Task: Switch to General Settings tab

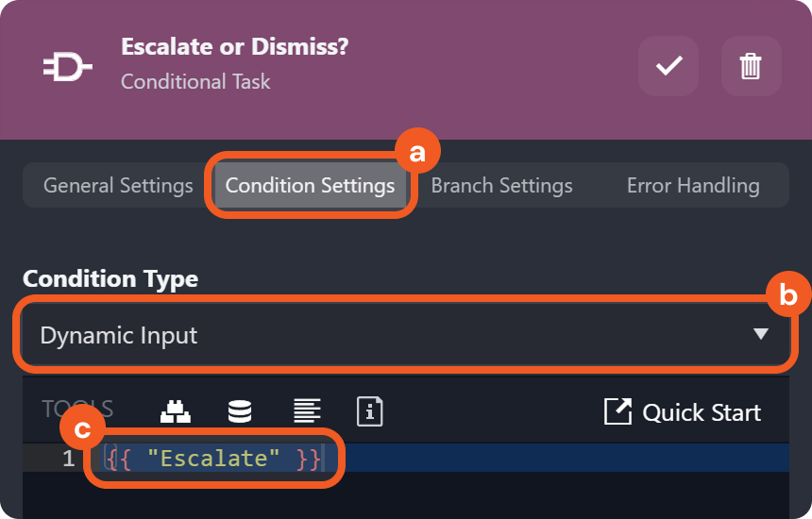Action: point(118,185)
